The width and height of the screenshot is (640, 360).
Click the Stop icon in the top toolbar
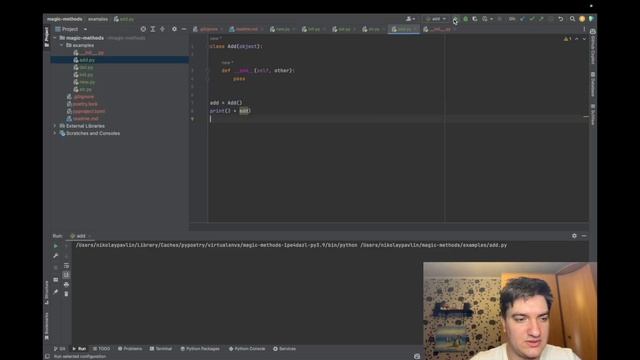[500, 19]
